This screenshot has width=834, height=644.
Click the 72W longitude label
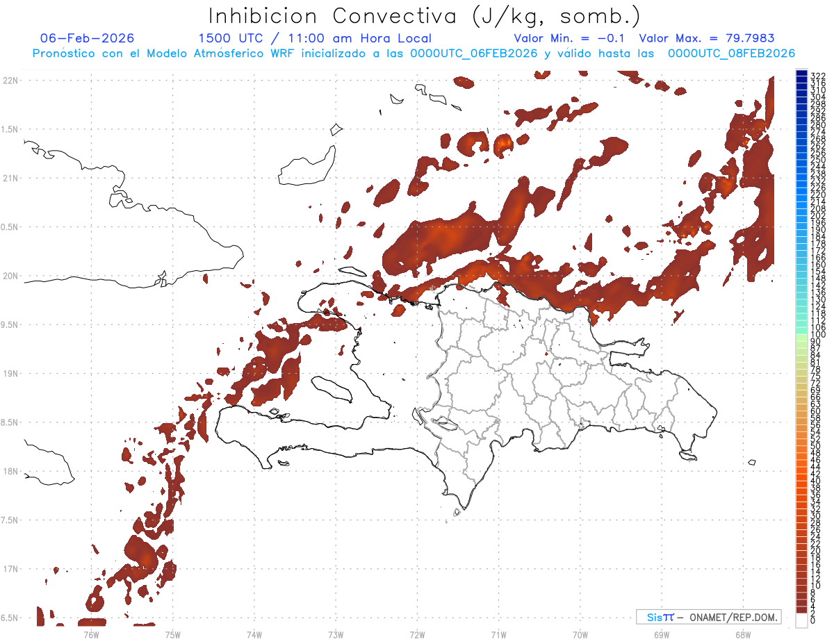(417, 634)
